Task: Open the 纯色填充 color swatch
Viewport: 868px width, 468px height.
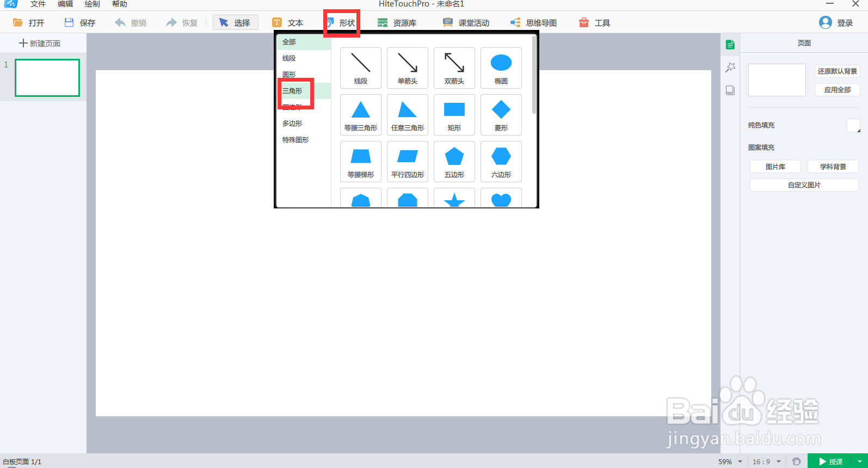Action: pos(854,126)
